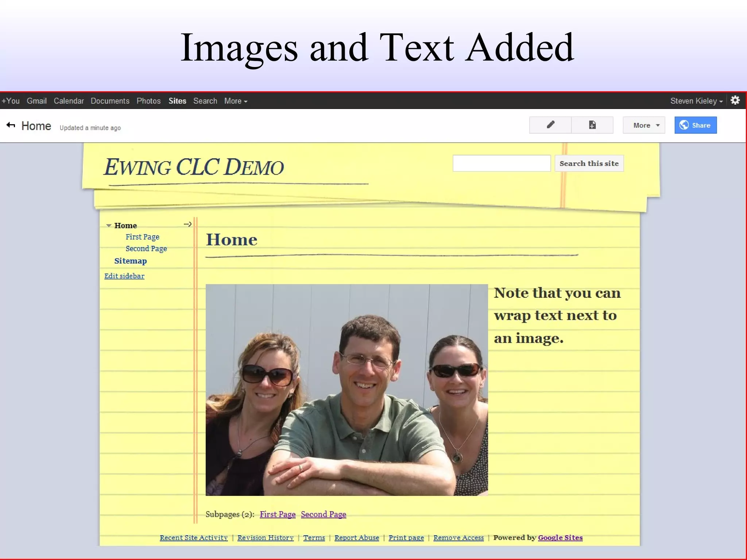The height and width of the screenshot is (560, 747).
Task: Click the 'Updated a minute ago' text
Action: [90, 128]
